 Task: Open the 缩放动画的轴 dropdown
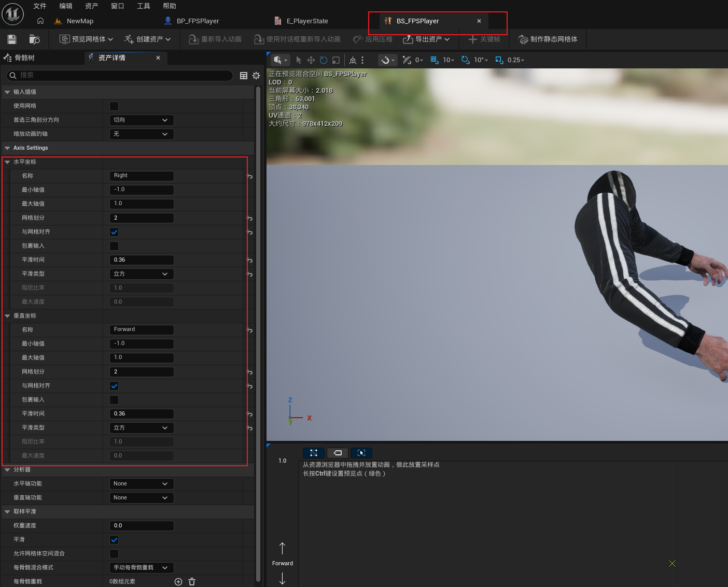coord(142,134)
